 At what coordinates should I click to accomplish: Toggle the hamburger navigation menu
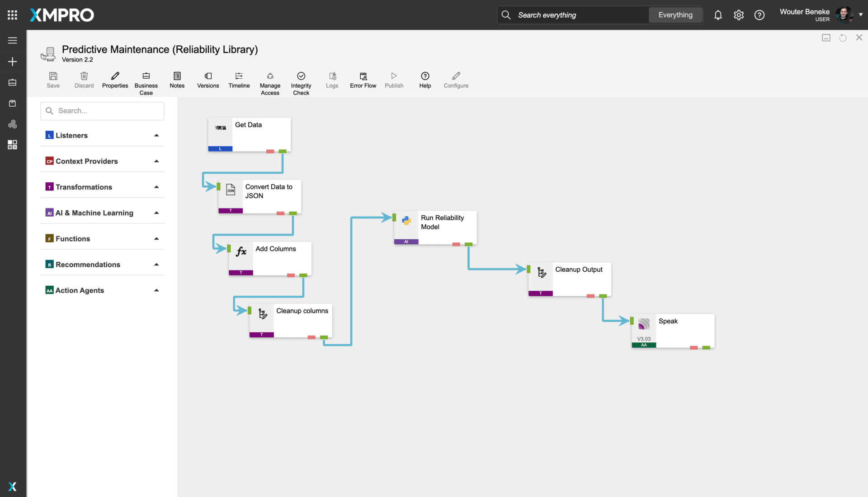12,40
